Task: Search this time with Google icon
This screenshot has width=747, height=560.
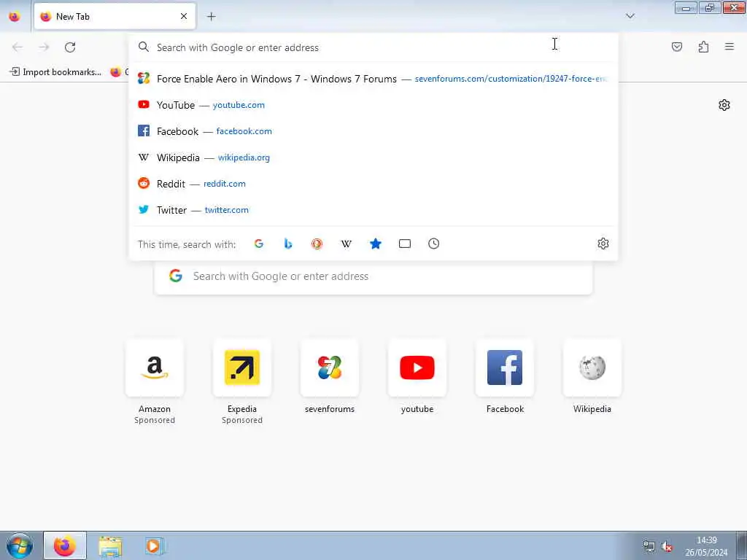Action: click(x=259, y=244)
